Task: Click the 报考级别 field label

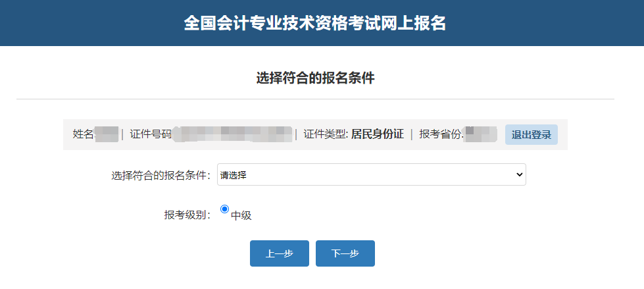Action: click(x=187, y=215)
